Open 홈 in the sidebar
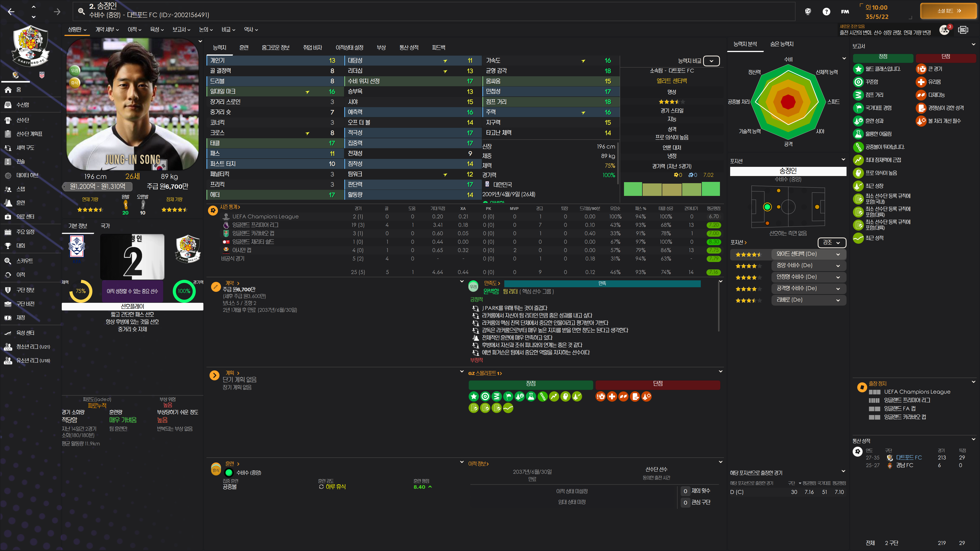 coord(30,90)
